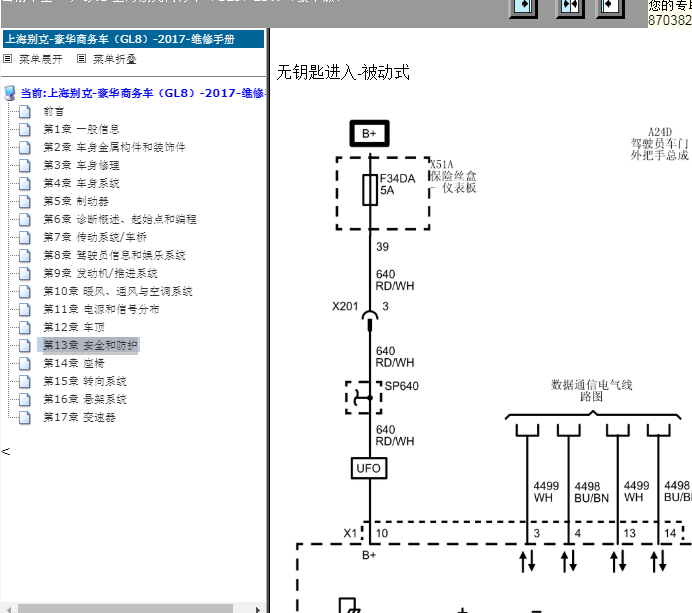
Task: Click the X1 connector label
Action: tap(350, 533)
